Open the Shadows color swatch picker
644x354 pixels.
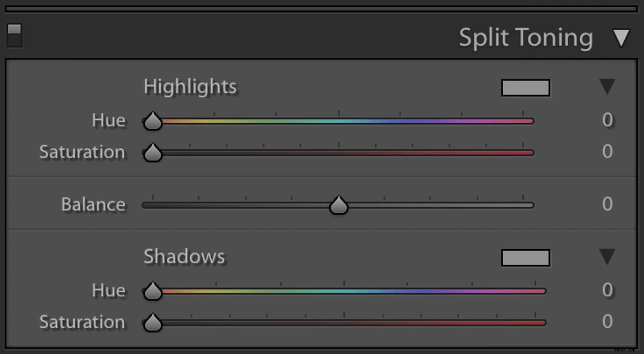(525, 257)
